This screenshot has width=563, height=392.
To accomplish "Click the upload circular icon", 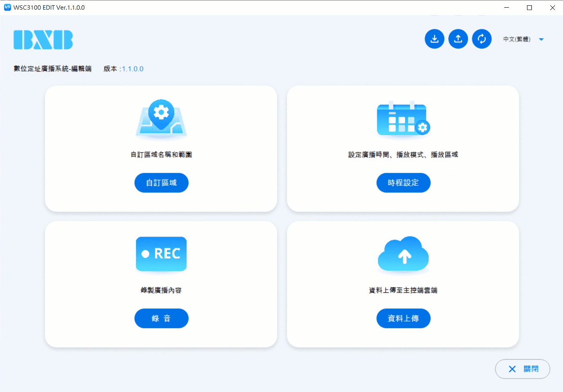I will pos(458,39).
